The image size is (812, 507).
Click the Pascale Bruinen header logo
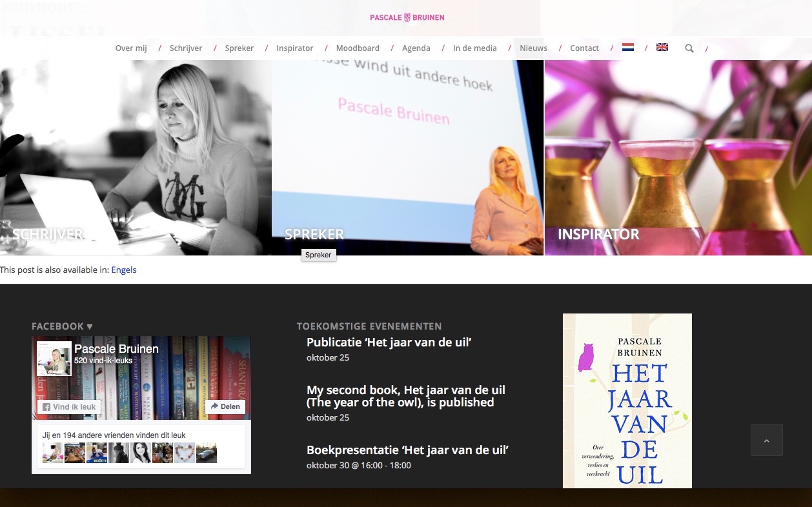[407, 17]
